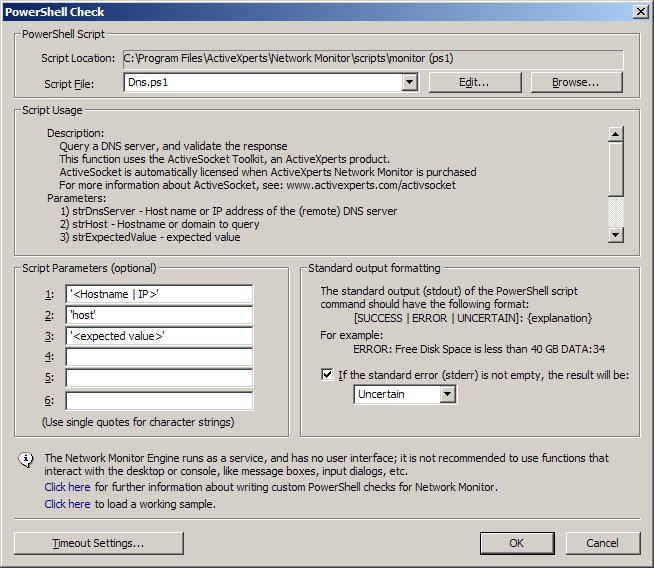
Task: Click the empty parameter 5 field
Action: coord(159,378)
